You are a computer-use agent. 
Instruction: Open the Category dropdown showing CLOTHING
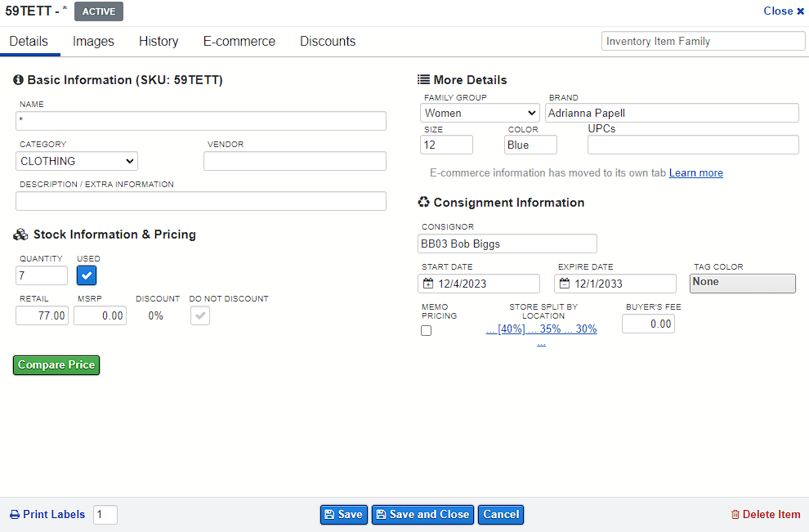coord(77,161)
